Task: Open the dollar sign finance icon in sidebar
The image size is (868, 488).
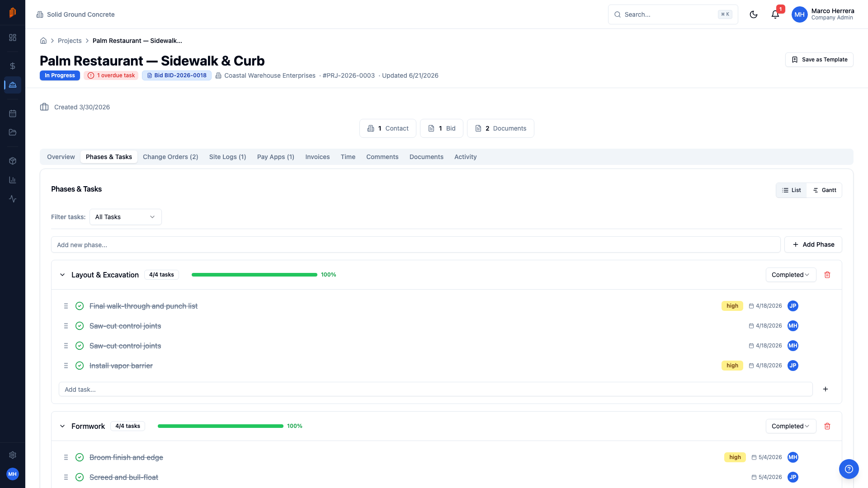Action: point(13,66)
